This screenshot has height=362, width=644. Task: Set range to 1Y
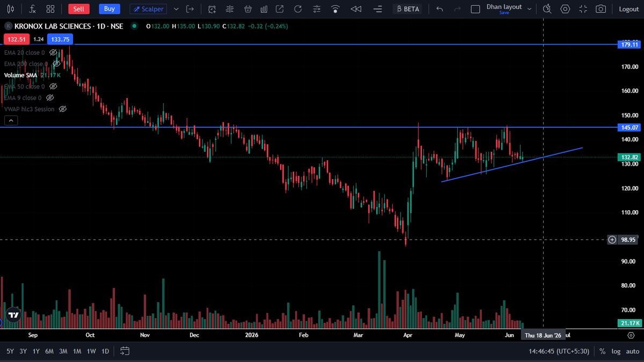coord(36,351)
